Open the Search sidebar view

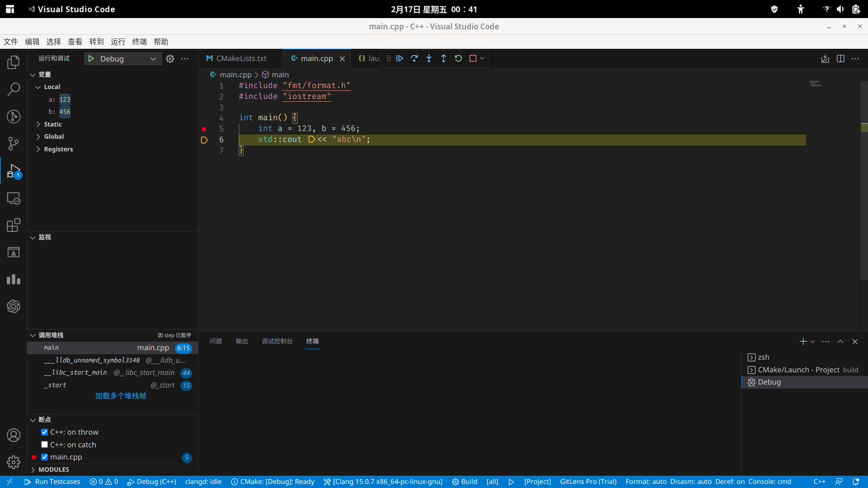click(x=14, y=89)
